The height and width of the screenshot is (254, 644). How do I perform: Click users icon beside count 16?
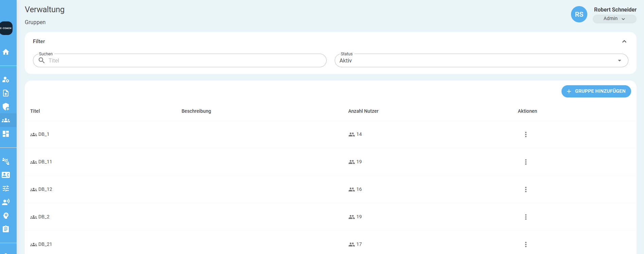tap(352, 189)
